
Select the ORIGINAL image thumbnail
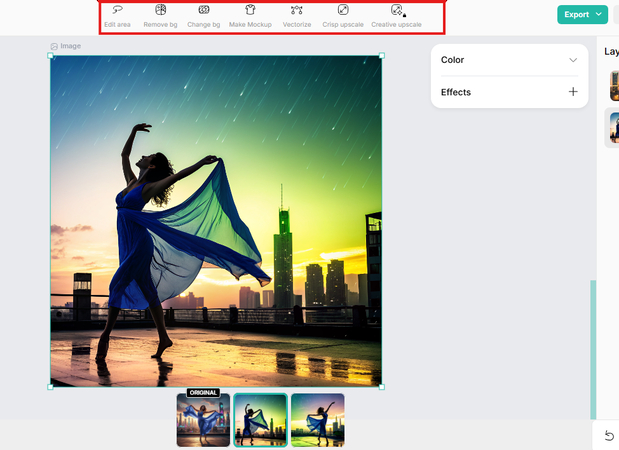click(x=203, y=419)
